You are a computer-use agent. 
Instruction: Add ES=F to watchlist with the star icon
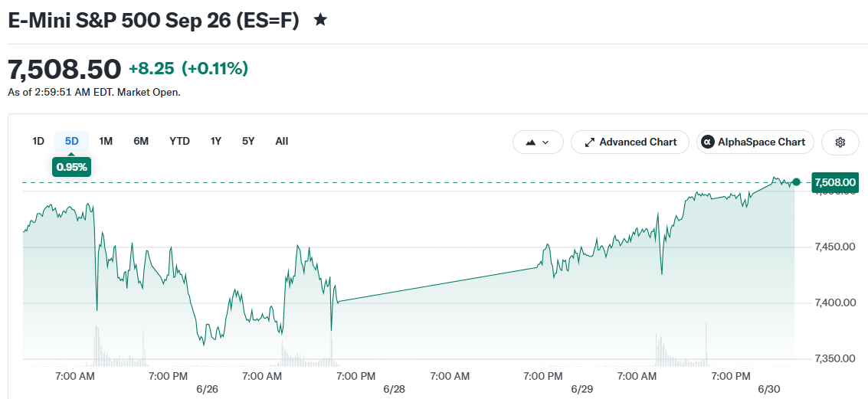(x=320, y=21)
